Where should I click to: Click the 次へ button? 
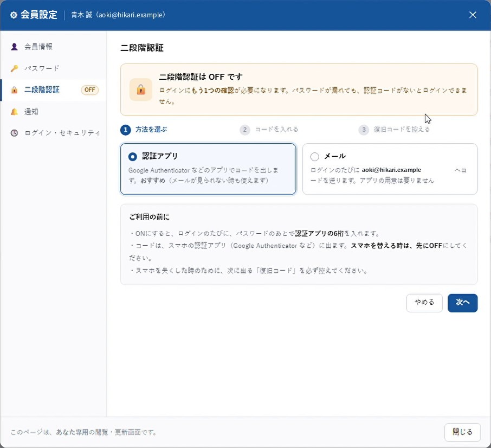point(462,303)
